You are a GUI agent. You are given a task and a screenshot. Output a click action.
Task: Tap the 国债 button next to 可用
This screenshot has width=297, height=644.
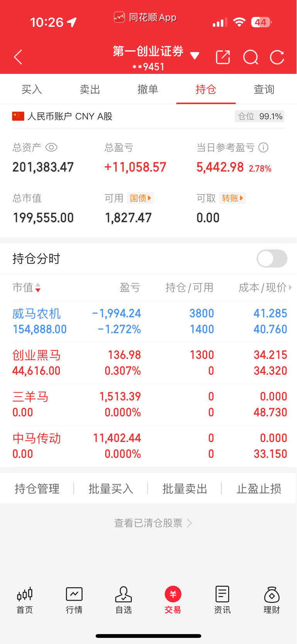tap(140, 198)
